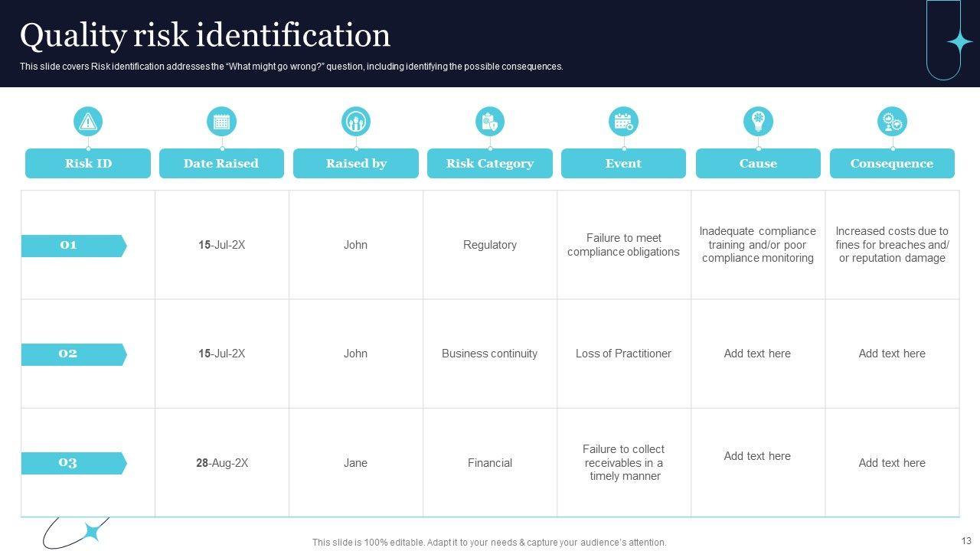Click the 28-Aug-2X date cell
This screenshot has width=980, height=551.
[x=222, y=463]
